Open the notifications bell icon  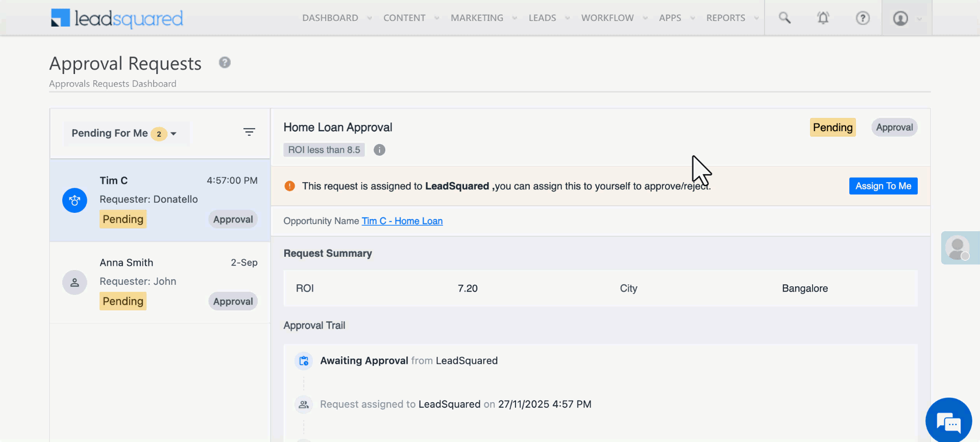[x=823, y=18]
